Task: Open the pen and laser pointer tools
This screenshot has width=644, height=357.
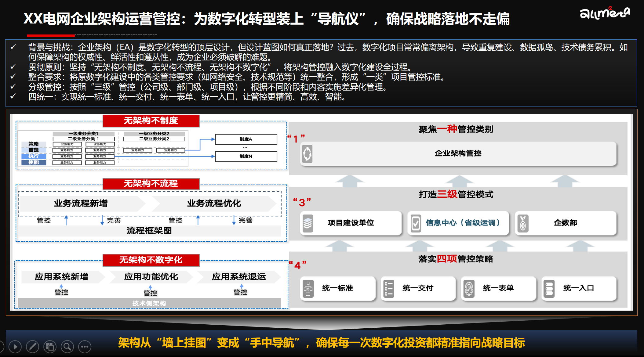Action: point(32,347)
